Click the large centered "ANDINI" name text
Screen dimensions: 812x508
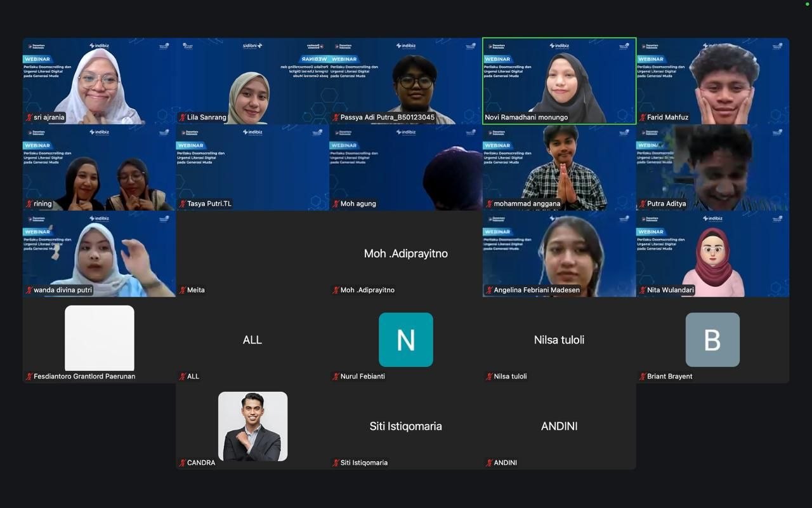point(559,426)
